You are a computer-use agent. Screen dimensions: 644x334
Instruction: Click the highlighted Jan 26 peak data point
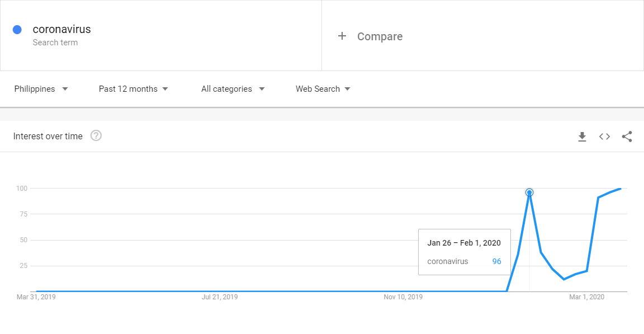click(529, 192)
